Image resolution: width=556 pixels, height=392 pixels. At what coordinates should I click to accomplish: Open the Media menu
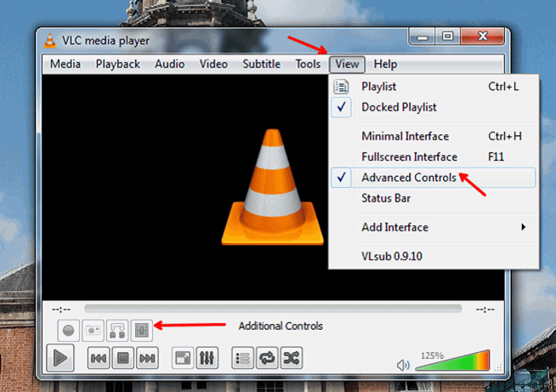pyautogui.click(x=65, y=65)
